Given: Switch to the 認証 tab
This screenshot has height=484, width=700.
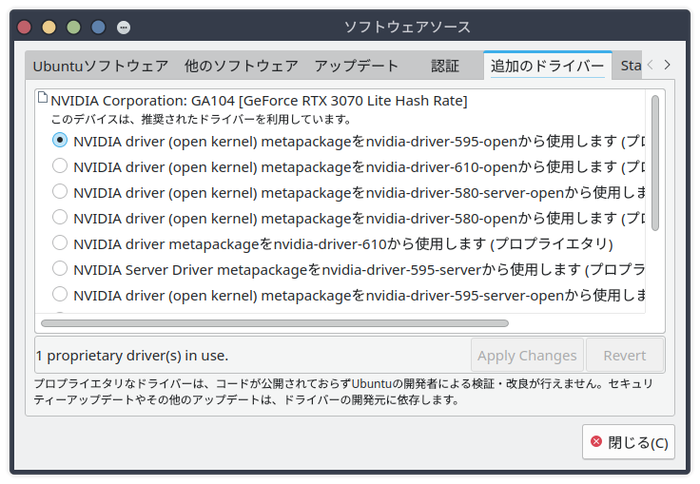Looking at the screenshot, I should (x=445, y=66).
